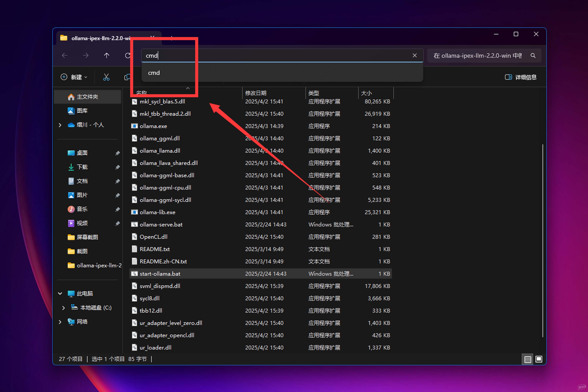Clear the address bar with X
Viewport: 588px width, 392px height.
coord(415,55)
